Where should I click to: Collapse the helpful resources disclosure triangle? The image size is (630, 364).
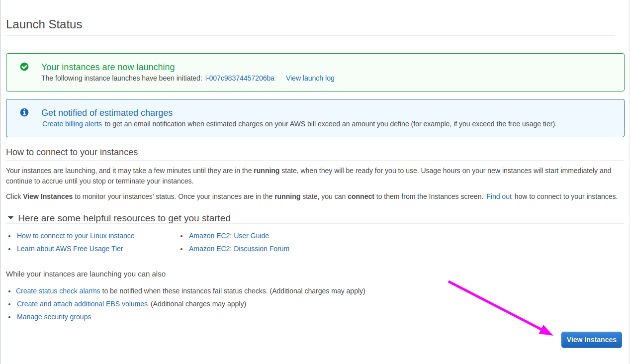(10, 218)
